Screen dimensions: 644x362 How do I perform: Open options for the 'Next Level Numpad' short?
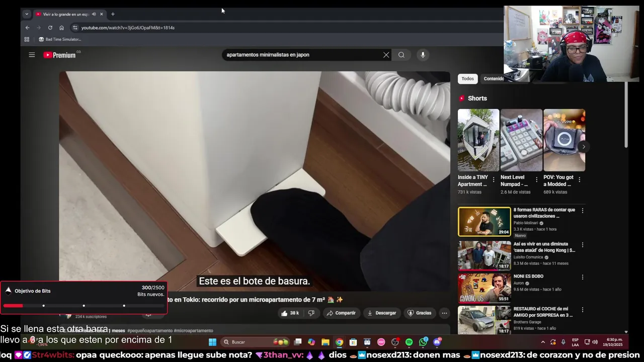point(536,180)
